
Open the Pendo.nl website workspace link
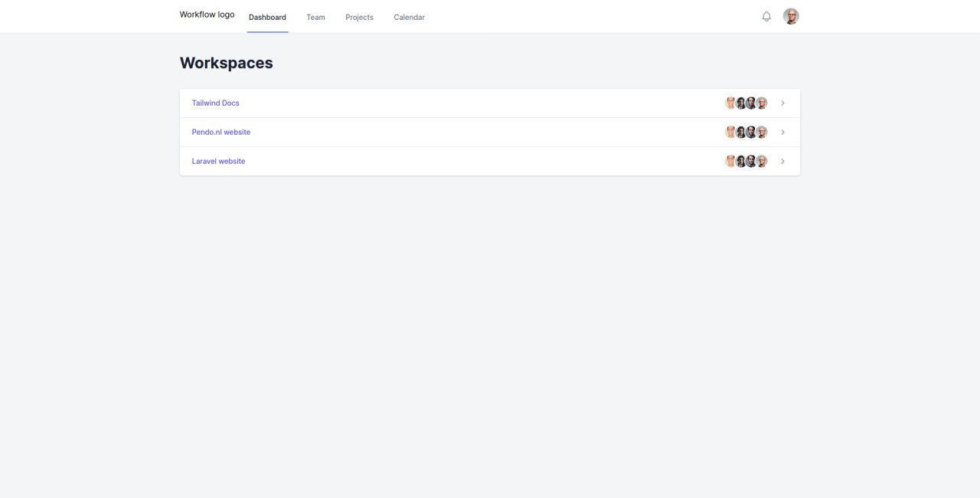coord(220,132)
